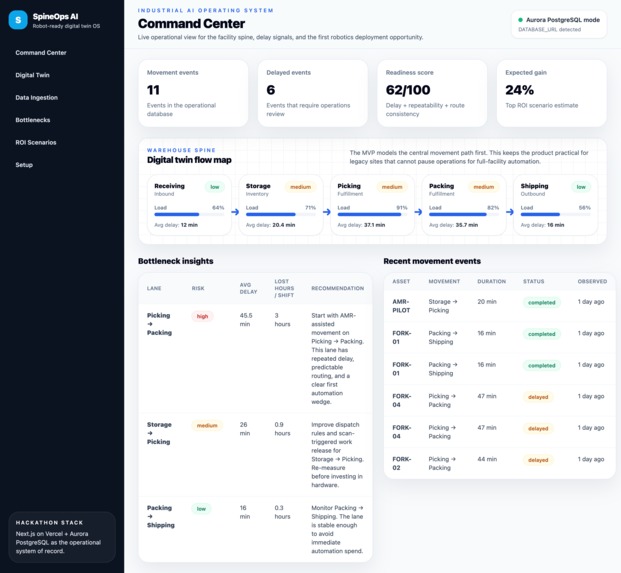The height and width of the screenshot is (573, 621).
Task: Select the Packing node card
Action: coord(464,205)
